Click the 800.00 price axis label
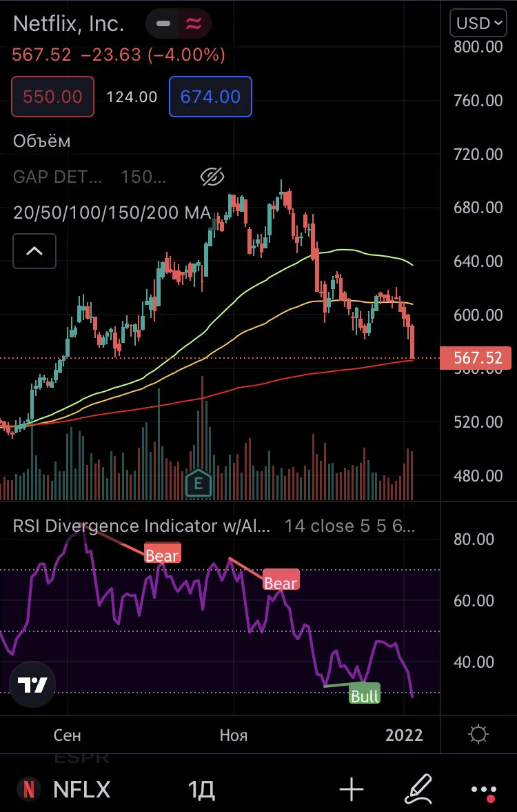517x812 pixels. coord(478,47)
